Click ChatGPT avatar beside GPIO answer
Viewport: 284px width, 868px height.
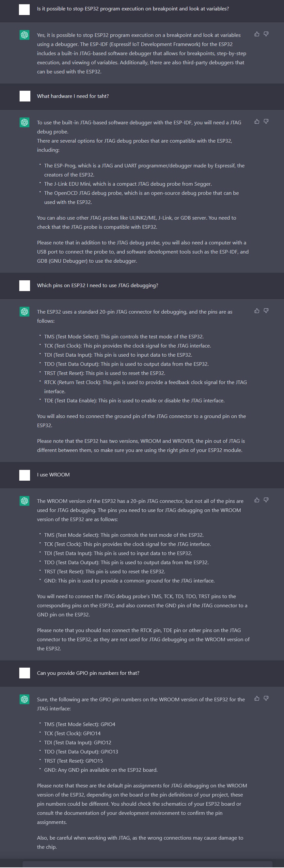[x=24, y=700]
